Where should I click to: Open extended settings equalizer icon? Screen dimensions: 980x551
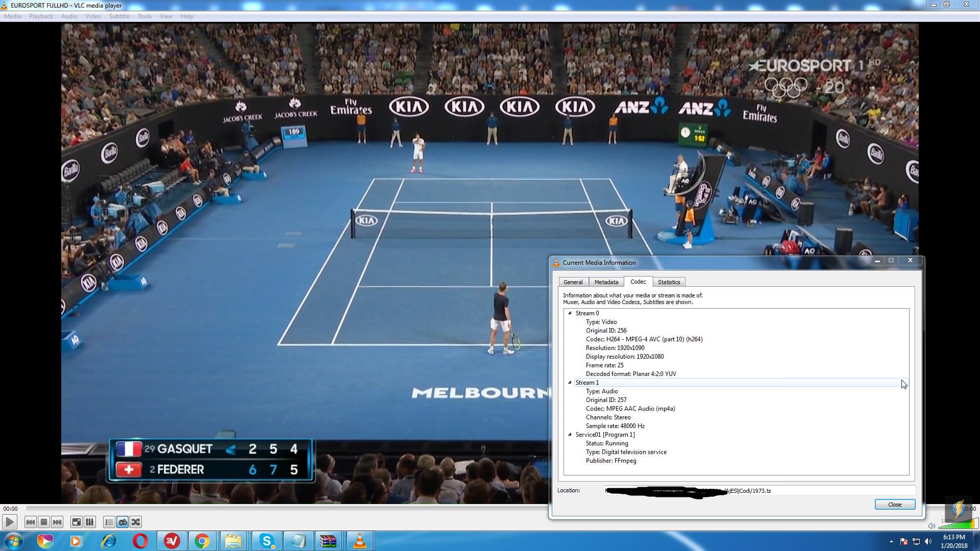point(89,522)
